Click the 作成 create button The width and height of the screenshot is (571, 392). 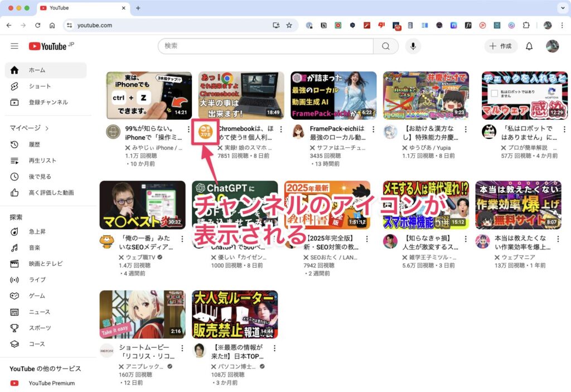click(x=500, y=46)
